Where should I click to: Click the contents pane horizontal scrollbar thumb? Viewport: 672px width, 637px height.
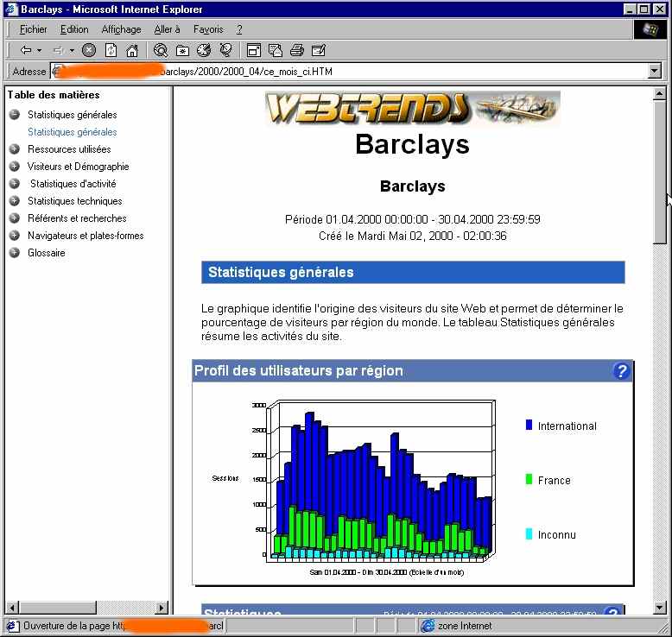click(x=58, y=608)
